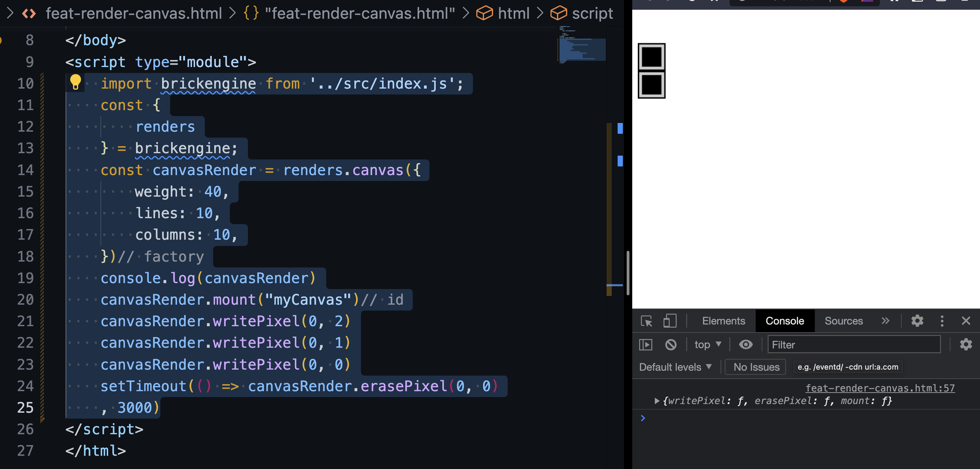Show more DevTools tabs via chevrons
Image resolution: width=980 pixels, height=469 pixels.
point(885,321)
